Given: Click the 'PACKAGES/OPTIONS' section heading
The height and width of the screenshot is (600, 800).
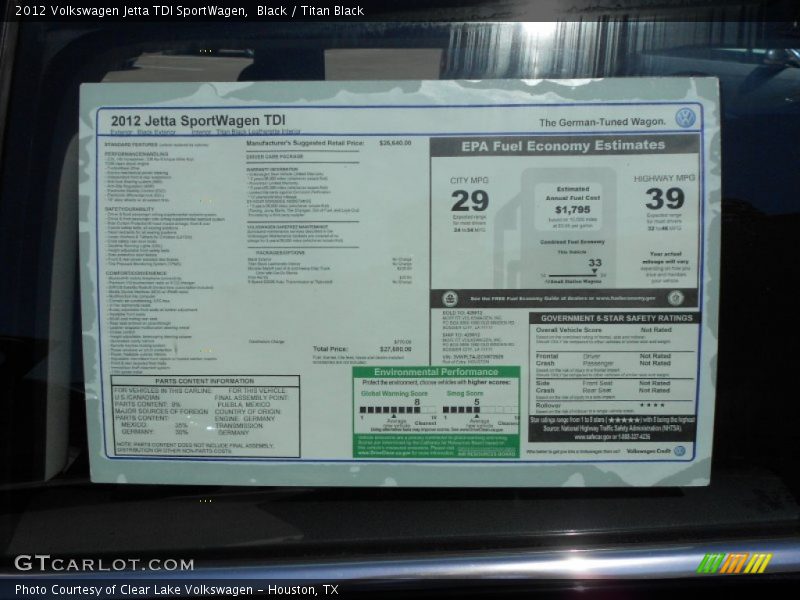Looking at the screenshot, I should pos(280,253).
